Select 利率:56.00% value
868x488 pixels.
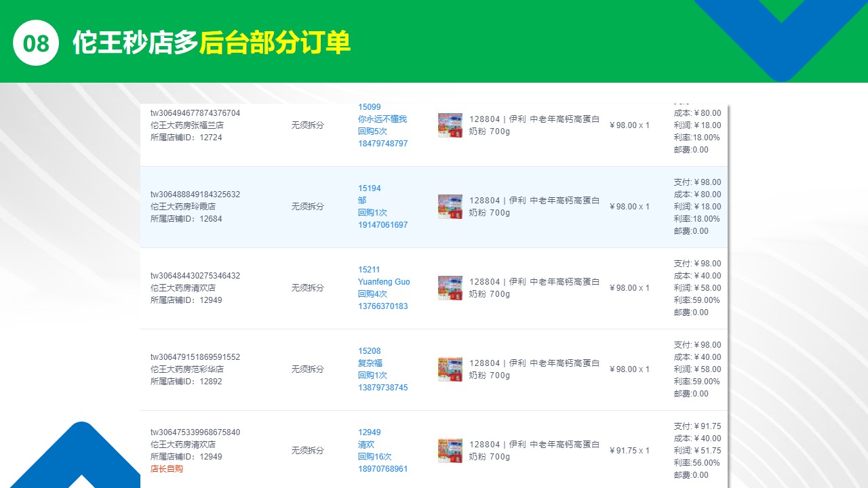coord(697,463)
